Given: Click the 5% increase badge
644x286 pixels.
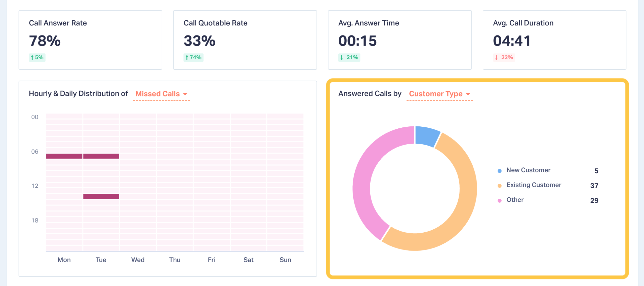Looking at the screenshot, I should click(37, 57).
